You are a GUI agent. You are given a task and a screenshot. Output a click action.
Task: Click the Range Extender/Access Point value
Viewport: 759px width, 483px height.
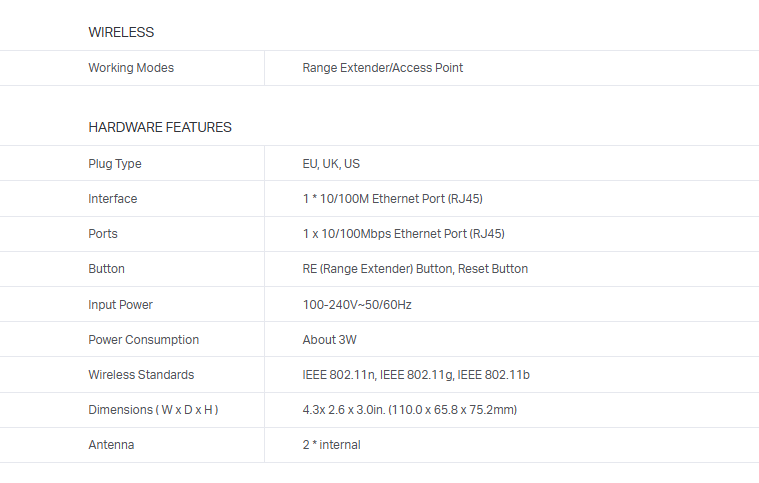click(382, 68)
